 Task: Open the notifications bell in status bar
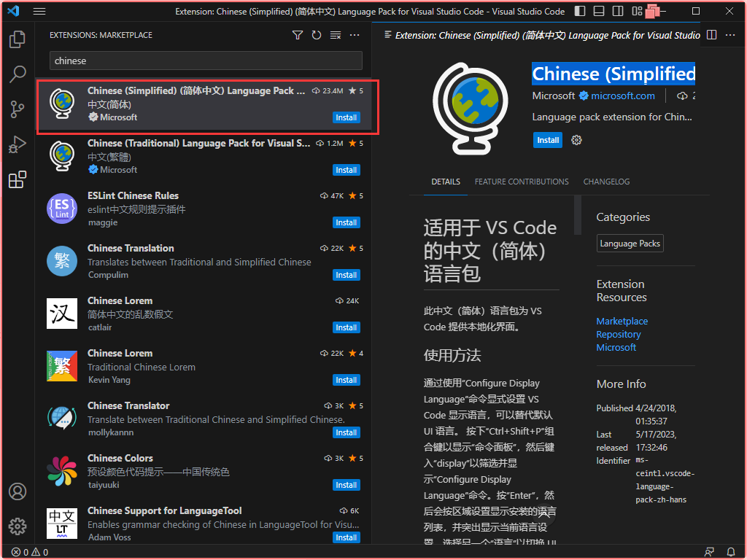pyautogui.click(x=730, y=552)
